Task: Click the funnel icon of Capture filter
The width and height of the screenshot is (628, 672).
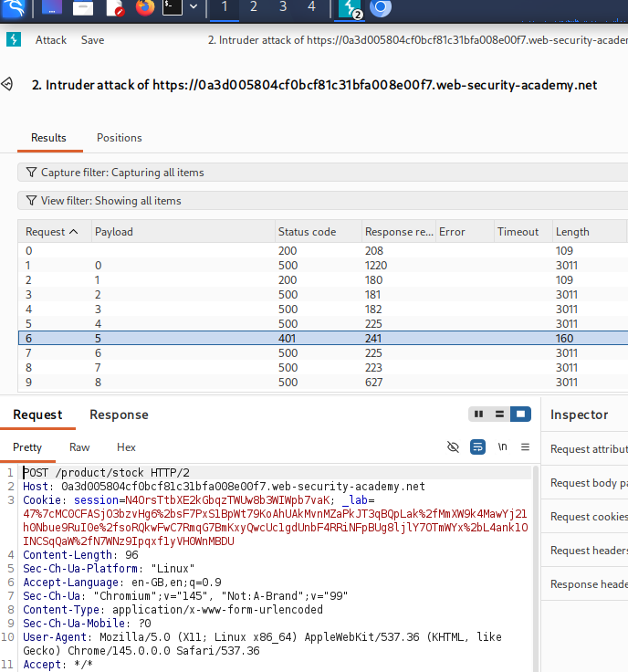Action: point(31,173)
